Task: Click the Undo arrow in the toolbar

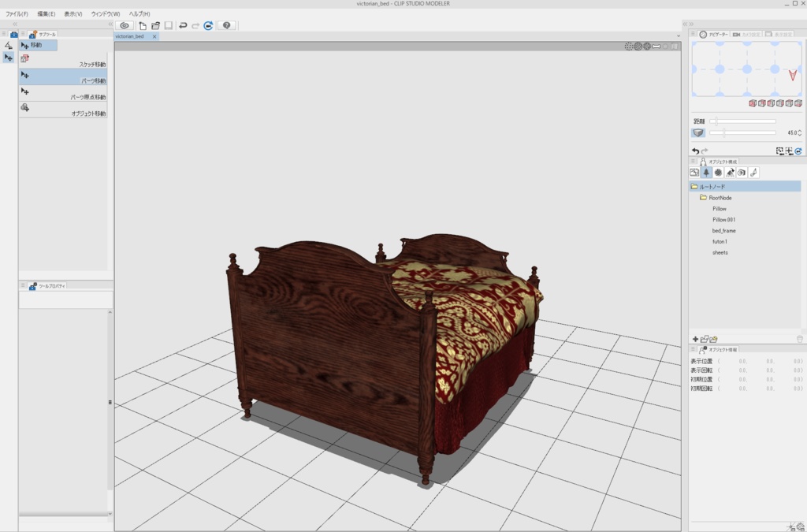Action: coord(183,24)
